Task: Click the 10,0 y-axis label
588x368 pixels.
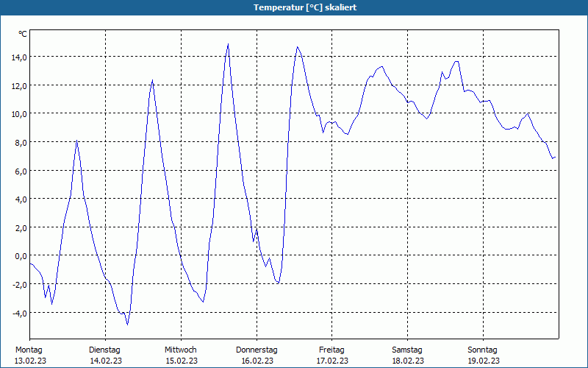Action: pyautogui.click(x=19, y=114)
